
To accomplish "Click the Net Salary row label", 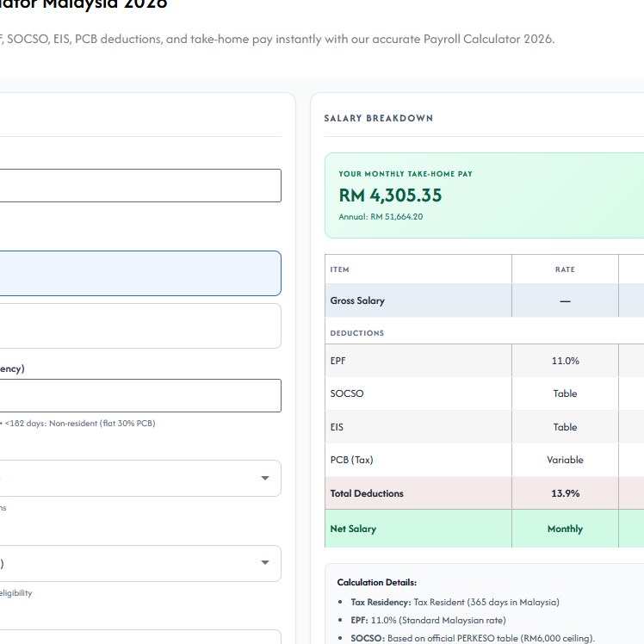I will point(353,529).
